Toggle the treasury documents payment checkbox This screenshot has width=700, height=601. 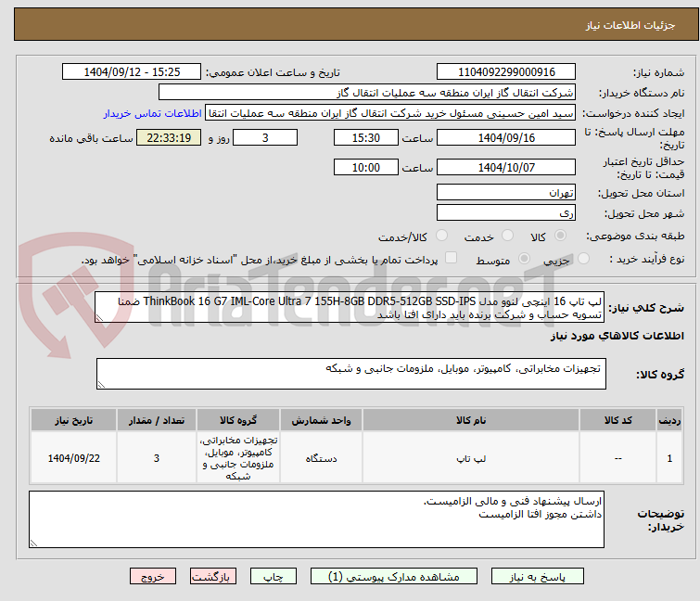coord(452,259)
